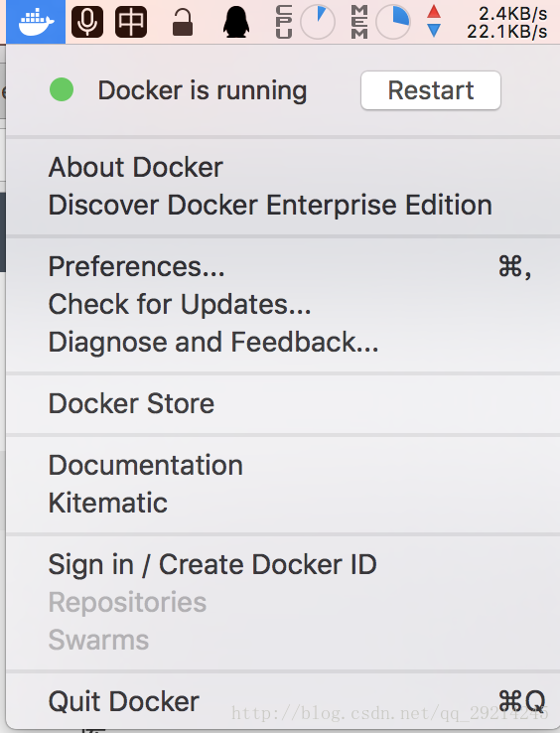Open Diagnose and Feedback...

[x=283, y=342]
